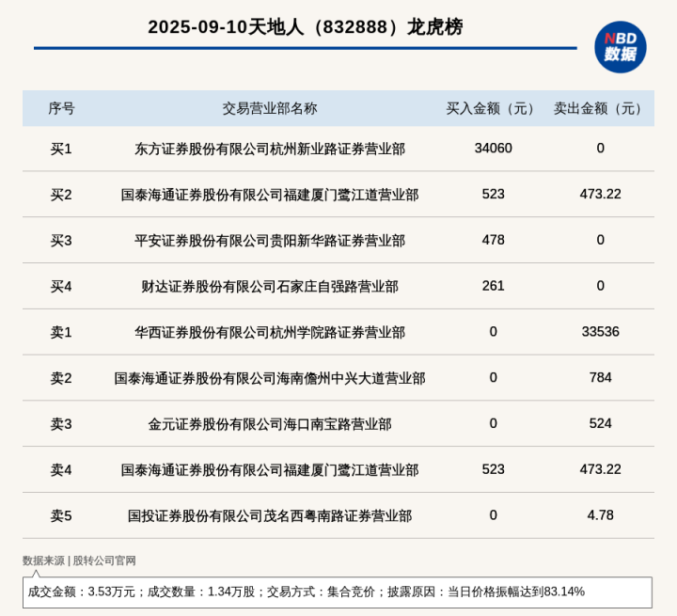Click sell amount 0 in 买1 row
The image size is (677, 616).
601,149
